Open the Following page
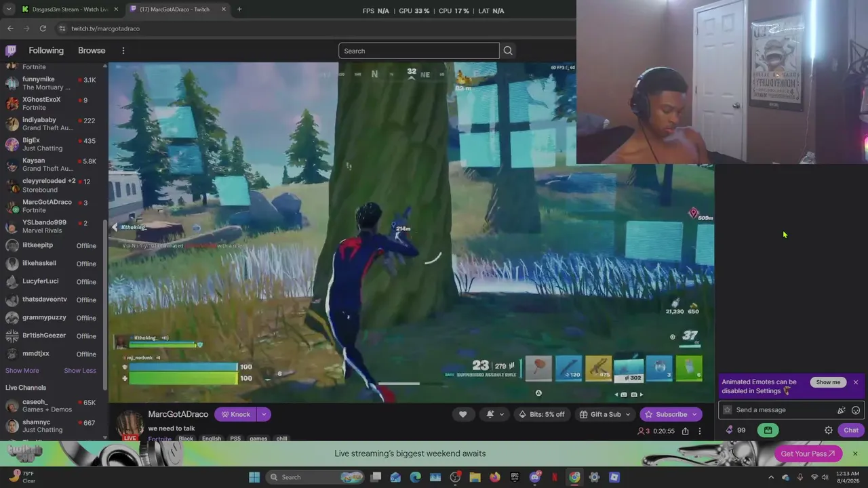The width and height of the screenshot is (868, 488). [x=46, y=50]
